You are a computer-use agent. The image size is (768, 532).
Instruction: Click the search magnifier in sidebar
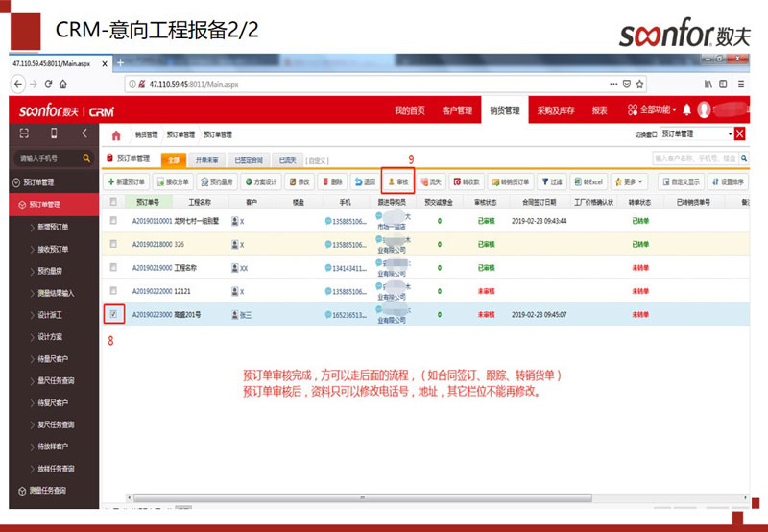pyautogui.click(x=87, y=158)
